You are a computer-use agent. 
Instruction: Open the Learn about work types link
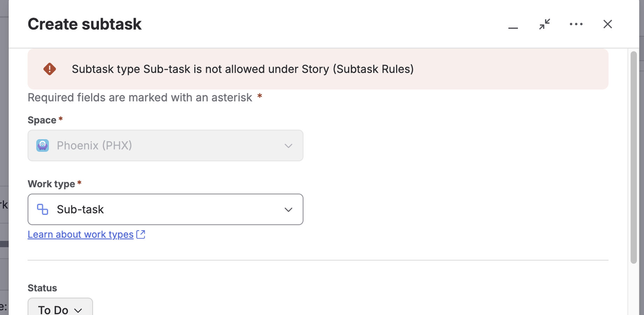click(x=80, y=234)
